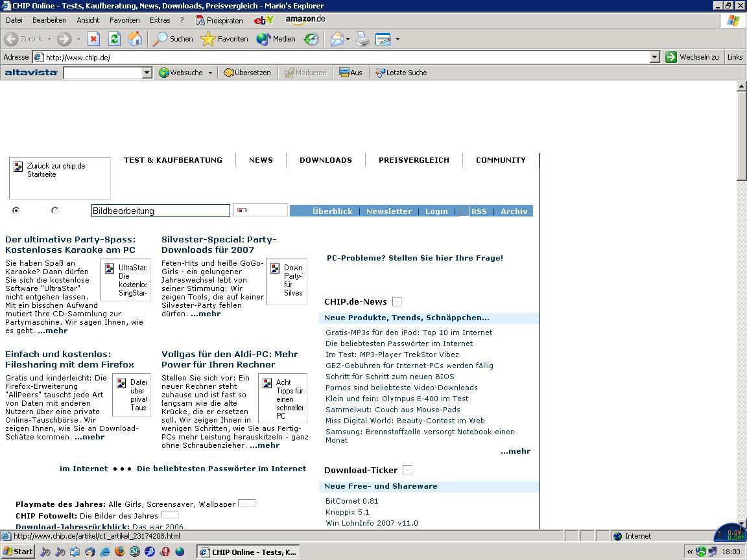Click the RSS link in blue bar
The image size is (747, 560).
pos(479,211)
